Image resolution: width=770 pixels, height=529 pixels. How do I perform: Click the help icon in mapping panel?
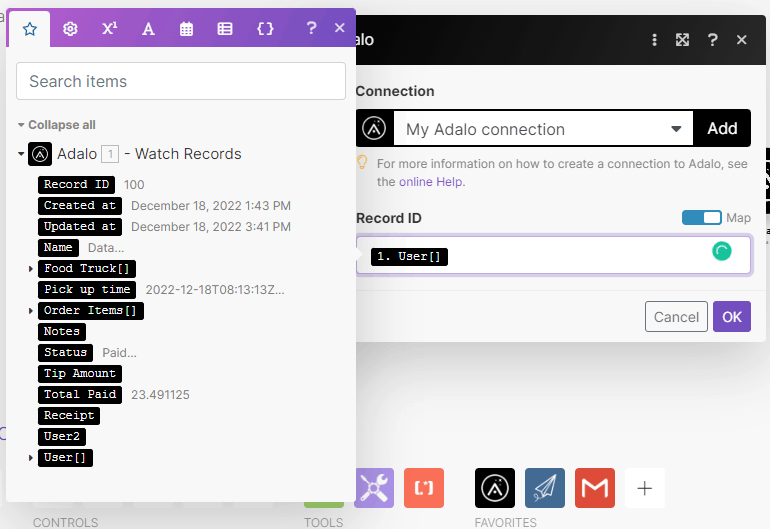[x=311, y=28]
